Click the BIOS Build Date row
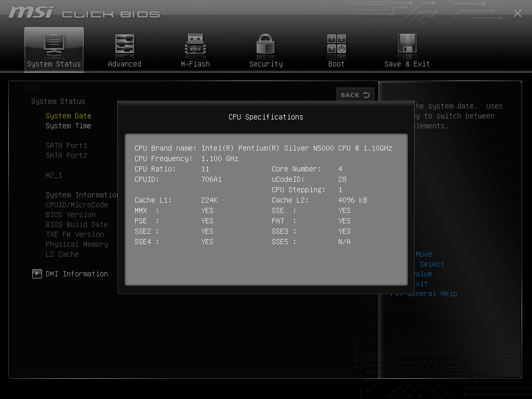Screen dimensions: 532x399 coord(77,224)
